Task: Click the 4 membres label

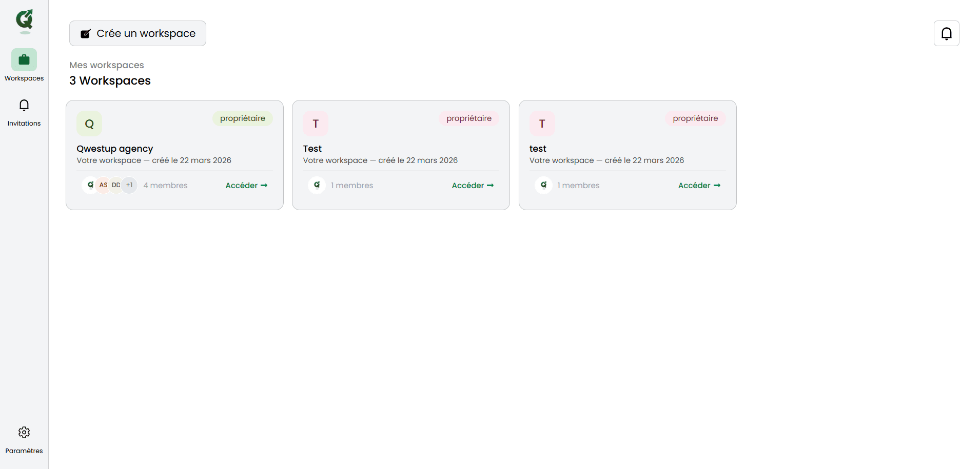Action: click(x=166, y=186)
